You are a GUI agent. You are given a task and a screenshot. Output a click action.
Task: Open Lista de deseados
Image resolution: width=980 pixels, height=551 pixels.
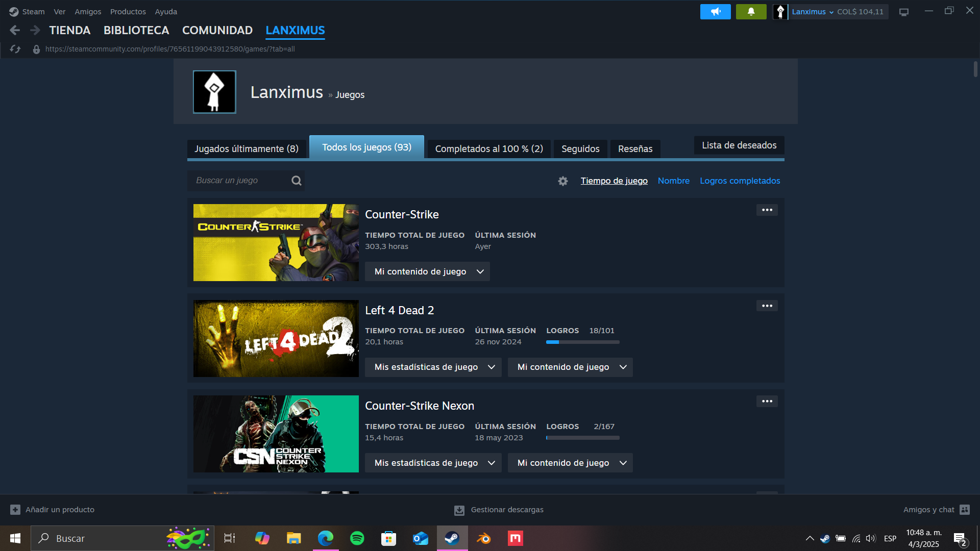point(739,145)
